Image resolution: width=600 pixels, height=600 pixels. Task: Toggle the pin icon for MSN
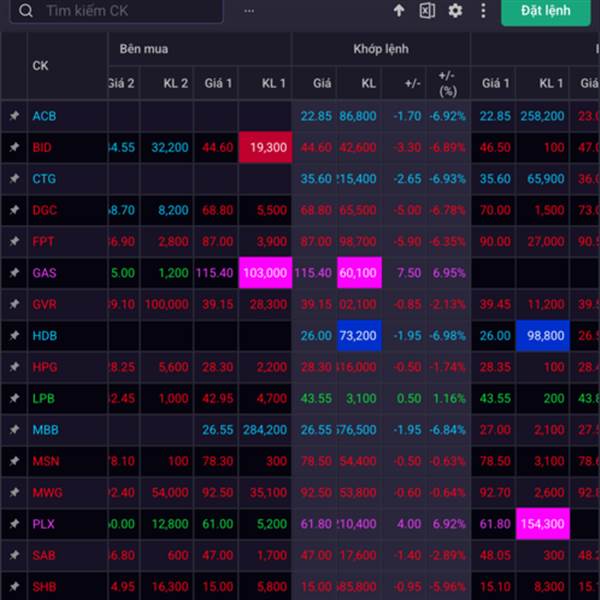(x=15, y=461)
